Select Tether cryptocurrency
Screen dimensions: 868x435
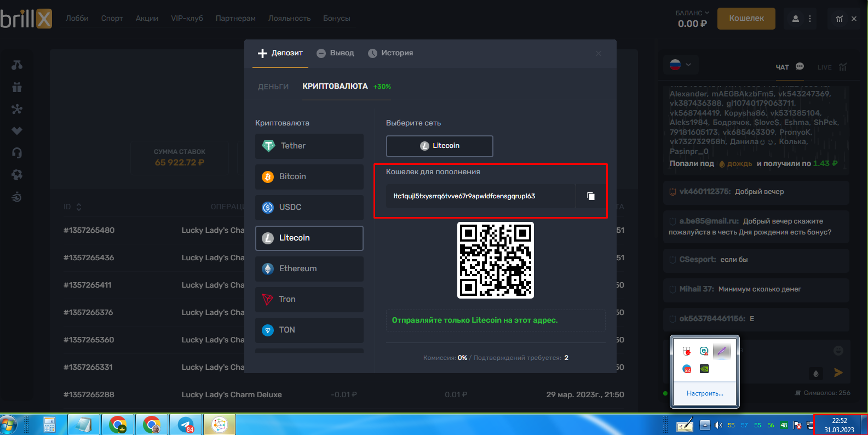tap(309, 146)
